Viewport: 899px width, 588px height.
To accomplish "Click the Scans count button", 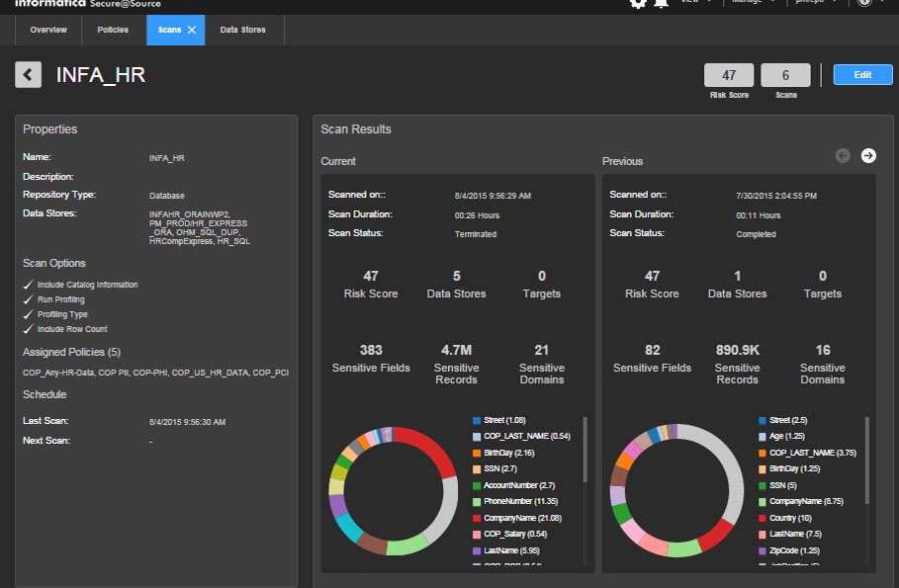I will point(786,75).
